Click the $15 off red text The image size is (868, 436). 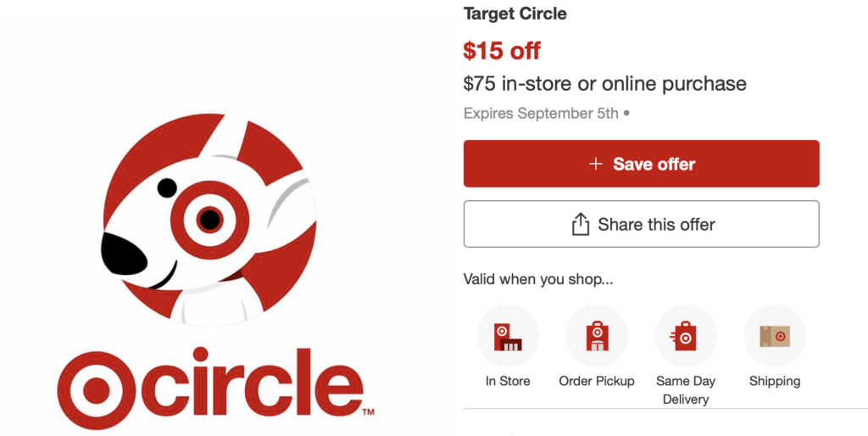[x=502, y=51]
